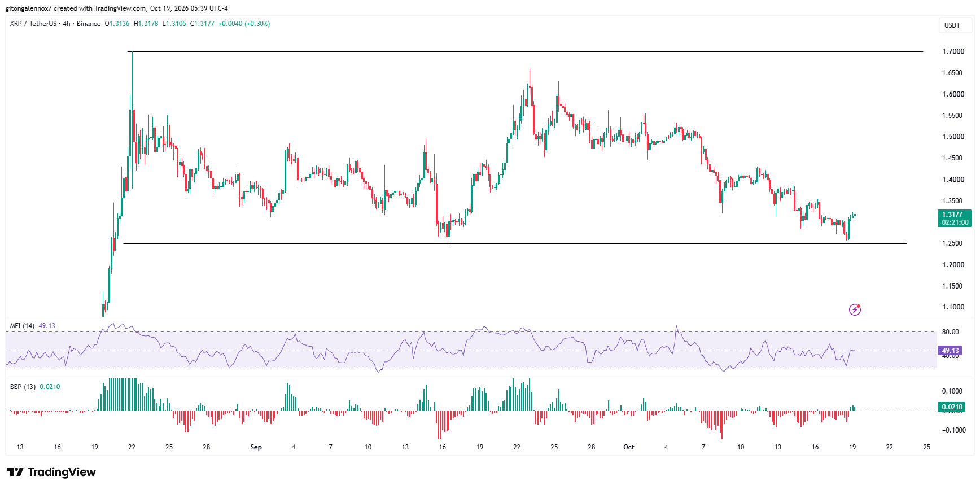Click the open price O1.3136 value

117,24
